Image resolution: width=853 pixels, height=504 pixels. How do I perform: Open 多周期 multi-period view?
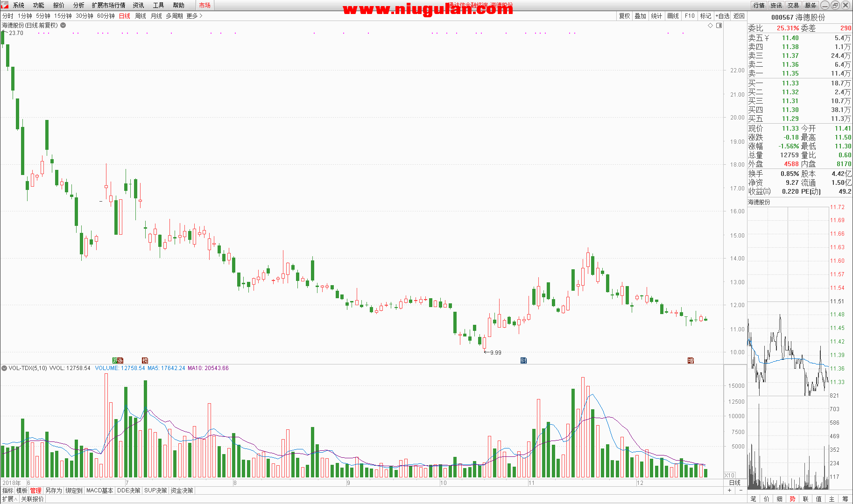point(175,16)
